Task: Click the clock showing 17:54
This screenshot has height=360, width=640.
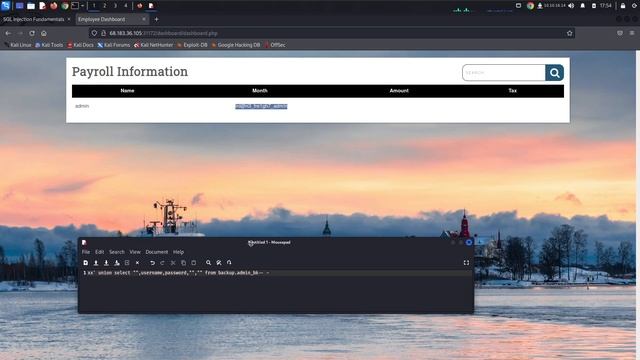Action: click(606, 6)
